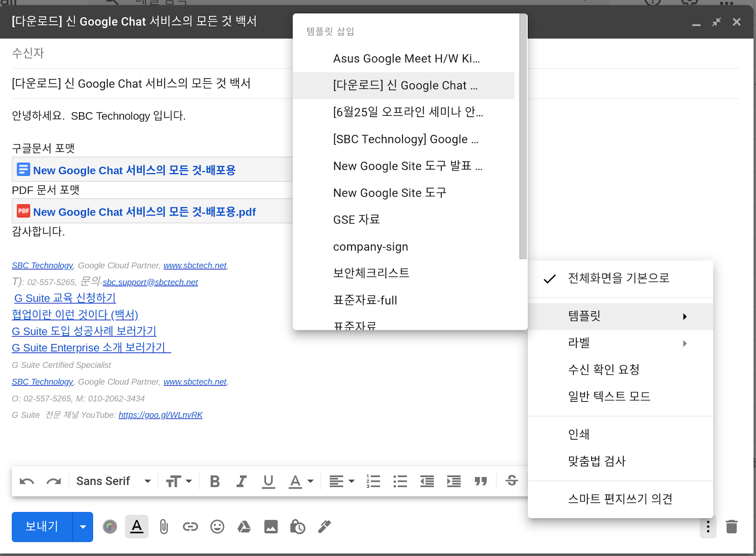This screenshot has width=756, height=556.
Task: Click the 보내기 send button
Action: 42,527
